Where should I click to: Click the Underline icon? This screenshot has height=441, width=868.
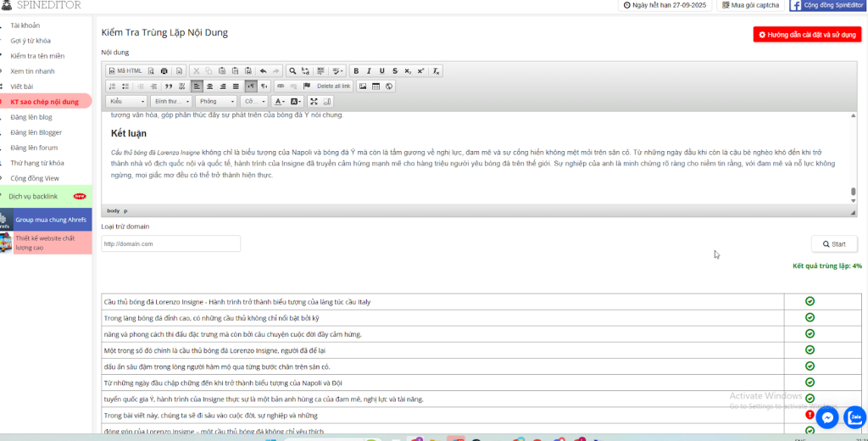382,71
